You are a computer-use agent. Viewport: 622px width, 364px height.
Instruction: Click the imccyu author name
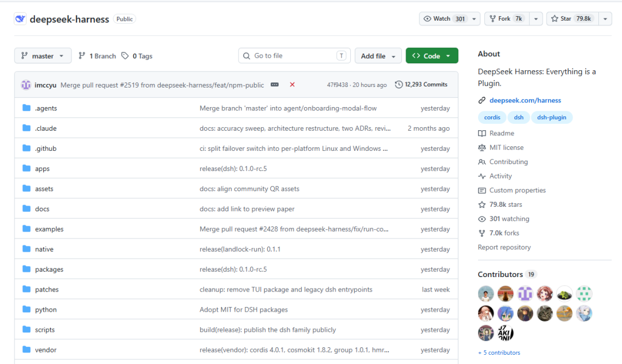tap(45, 85)
